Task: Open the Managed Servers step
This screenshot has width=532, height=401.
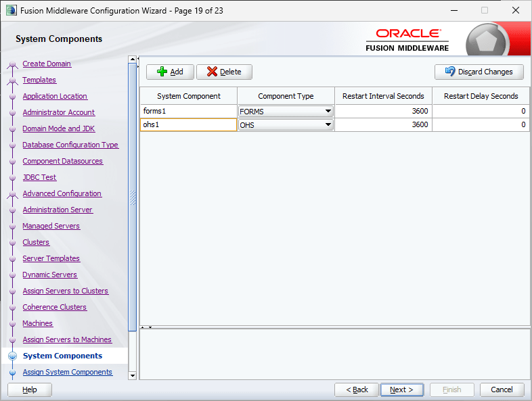Action: click(51, 226)
